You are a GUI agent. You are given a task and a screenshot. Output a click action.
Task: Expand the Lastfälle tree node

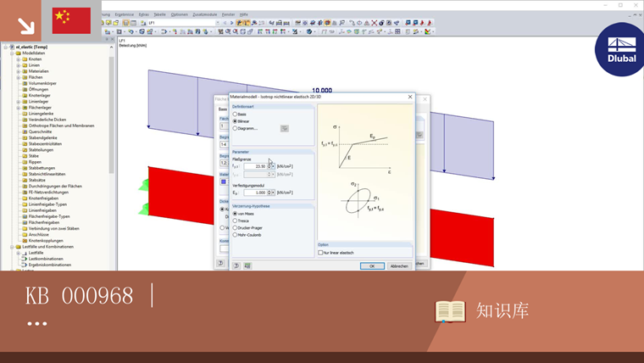click(18, 253)
